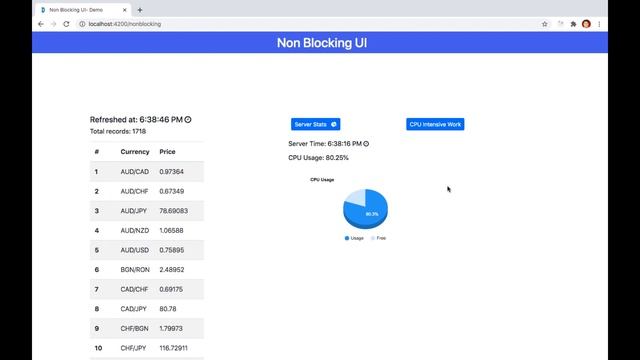Click the CPU Usage chart title
The image size is (640, 360).
click(322, 180)
